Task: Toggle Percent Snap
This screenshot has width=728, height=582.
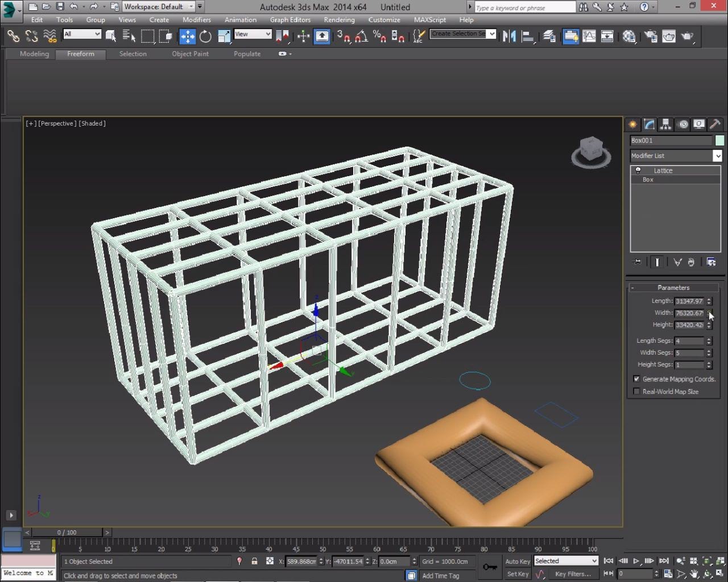Action: click(379, 36)
